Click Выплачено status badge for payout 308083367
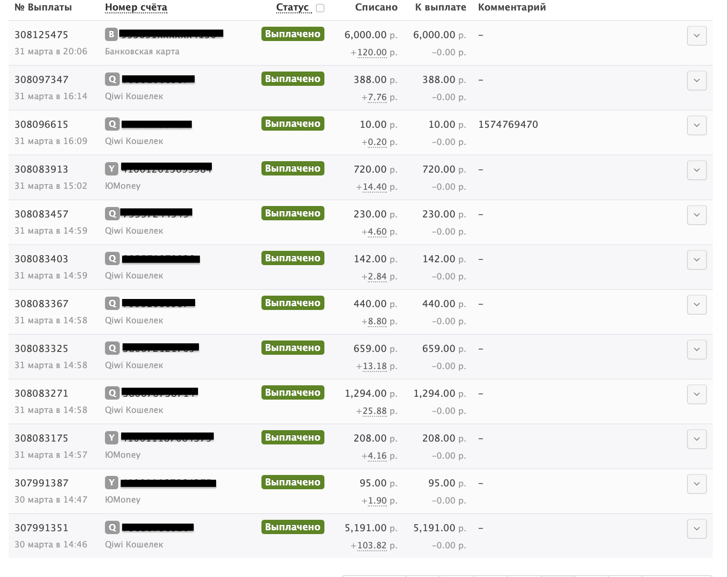Image resolution: width=728 pixels, height=577 pixels. (292, 303)
